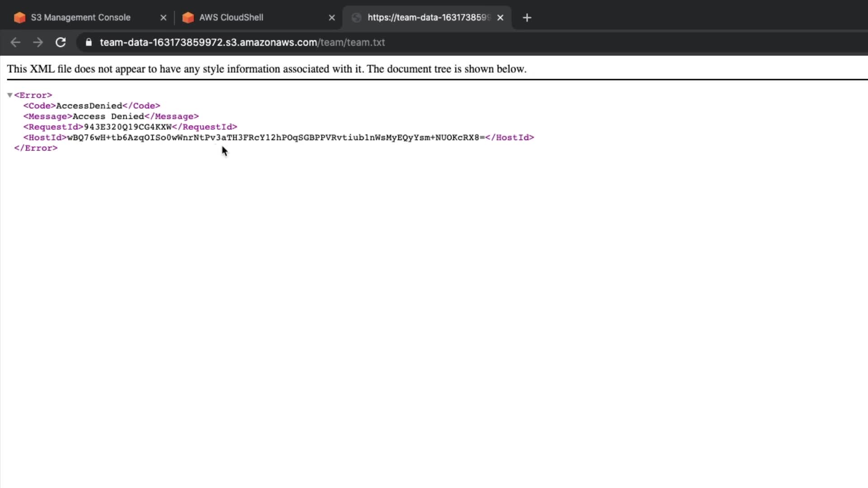Click the address bar URL field
The width and height of the screenshot is (868, 488).
coord(242,42)
